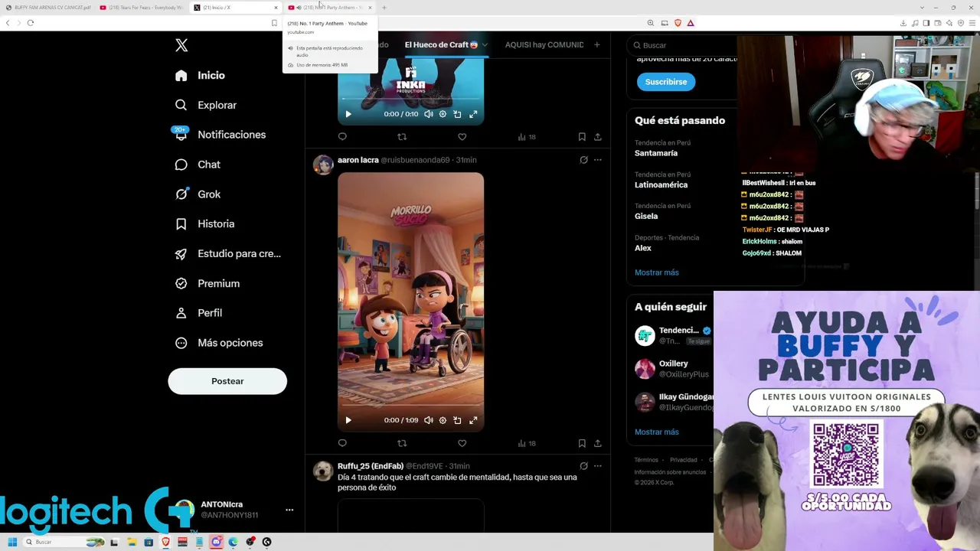Image resolution: width=980 pixels, height=551 pixels.
Task: Open Notificaciones in the sidebar
Action: [x=220, y=135]
